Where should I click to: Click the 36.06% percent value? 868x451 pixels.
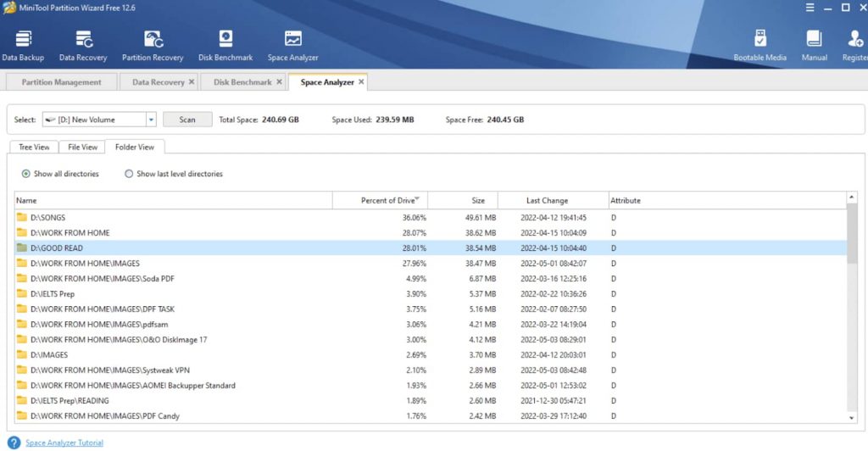(x=414, y=218)
